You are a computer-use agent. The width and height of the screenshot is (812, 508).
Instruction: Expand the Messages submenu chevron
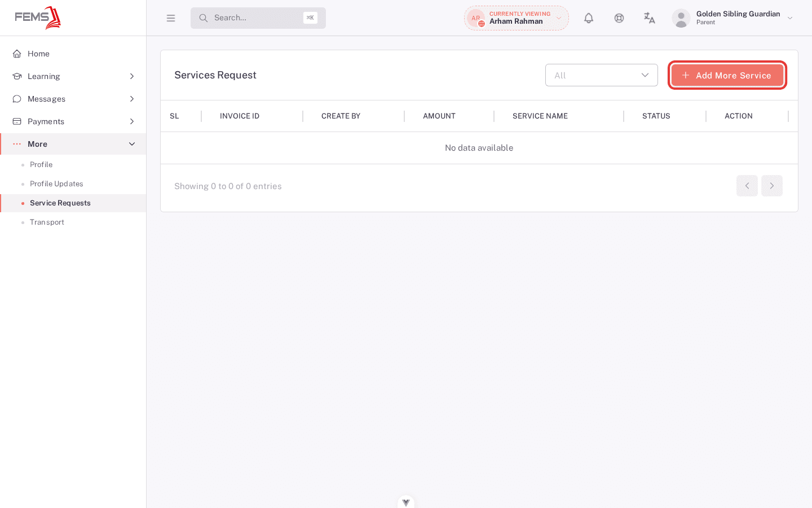132,99
